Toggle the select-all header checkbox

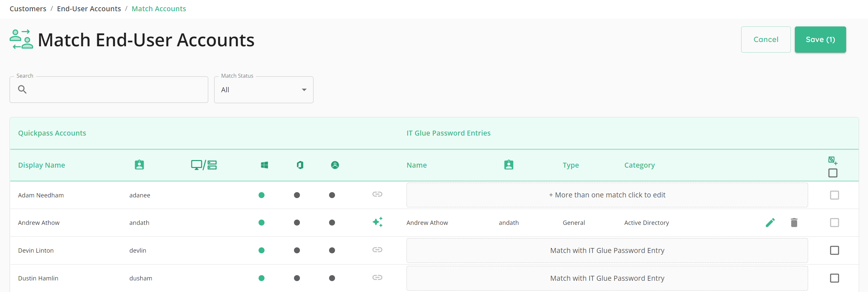[833, 173]
